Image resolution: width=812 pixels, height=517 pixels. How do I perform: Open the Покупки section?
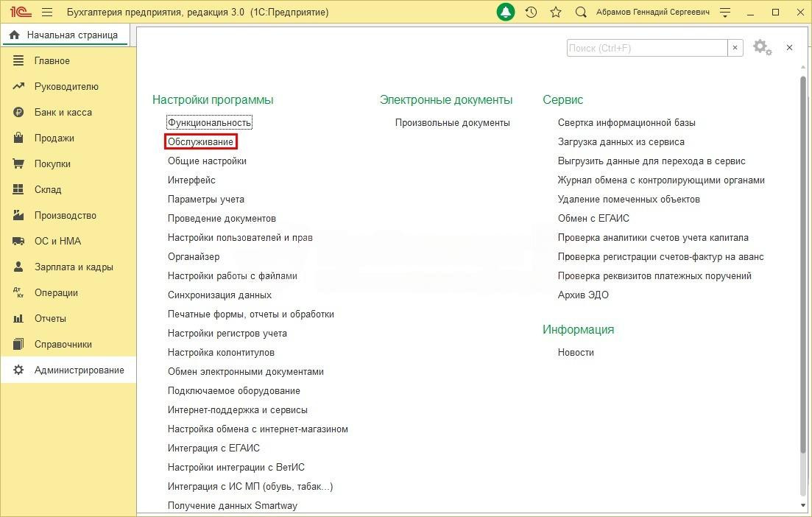tap(68, 163)
